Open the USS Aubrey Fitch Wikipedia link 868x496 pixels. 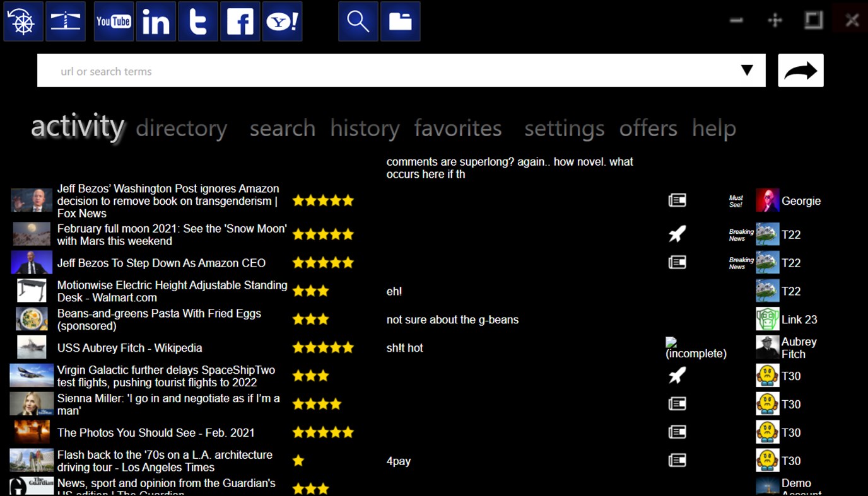coord(129,347)
